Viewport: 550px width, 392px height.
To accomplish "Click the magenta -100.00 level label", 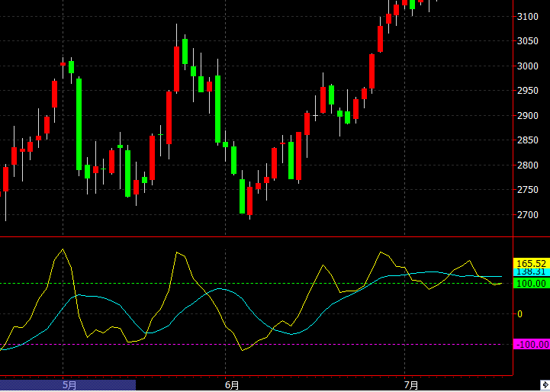I will pyautogui.click(x=532, y=344).
